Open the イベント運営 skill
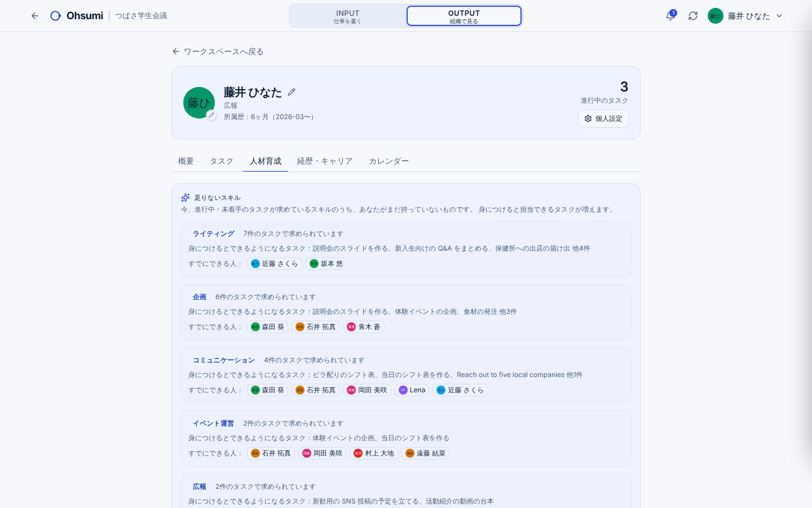This screenshot has width=812, height=508. tap(214, 423)
